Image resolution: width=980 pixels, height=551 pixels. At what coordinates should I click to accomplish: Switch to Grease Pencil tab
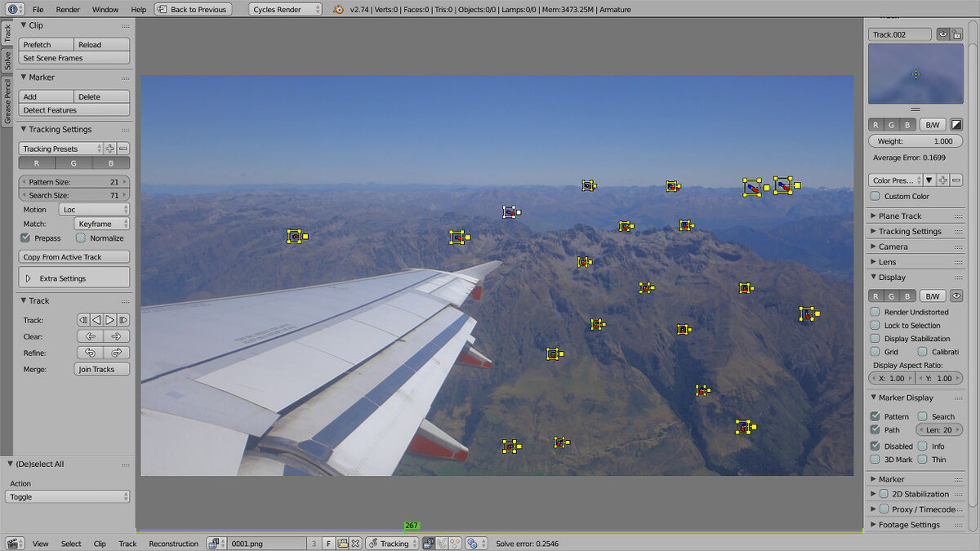click(x=7, y=101)
